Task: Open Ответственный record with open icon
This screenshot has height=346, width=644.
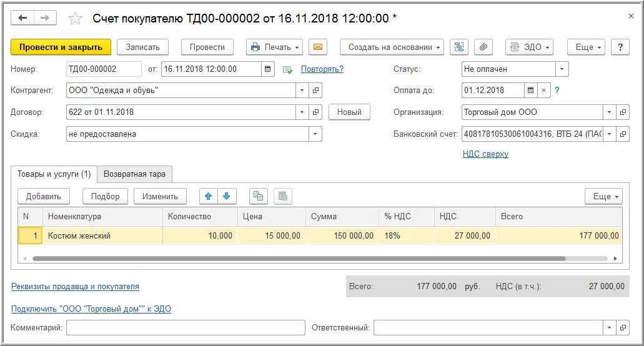Action: click(623, 327)
